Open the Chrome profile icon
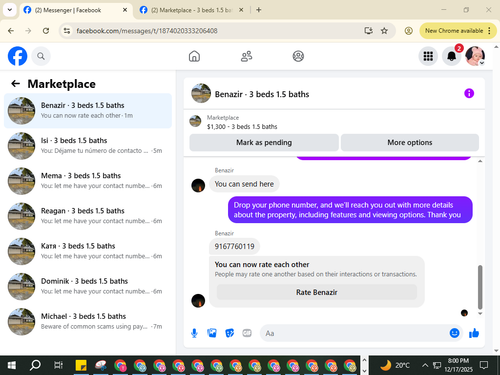 [408, 31]
